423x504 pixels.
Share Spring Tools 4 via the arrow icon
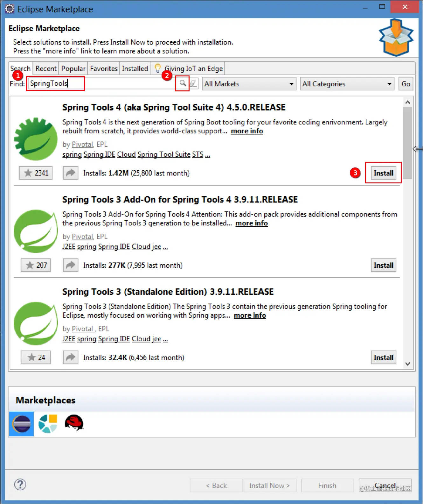pyautogui.click(x=70, y=173)
